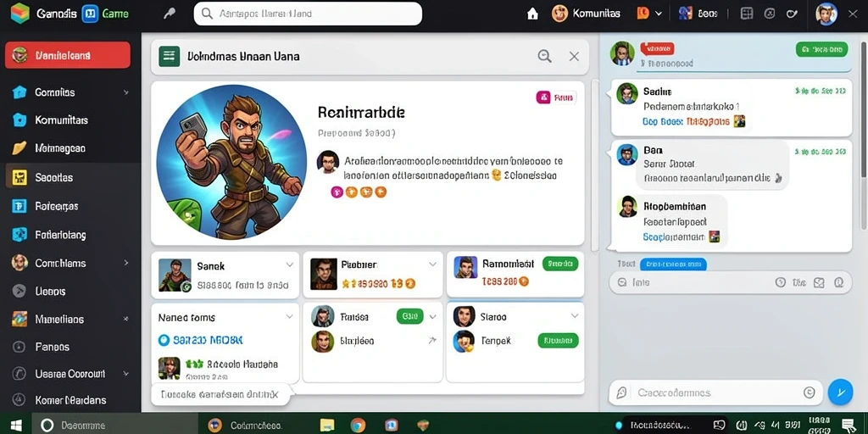Select the blue pill tab in chat
The image size is (868, 434).
673,264
